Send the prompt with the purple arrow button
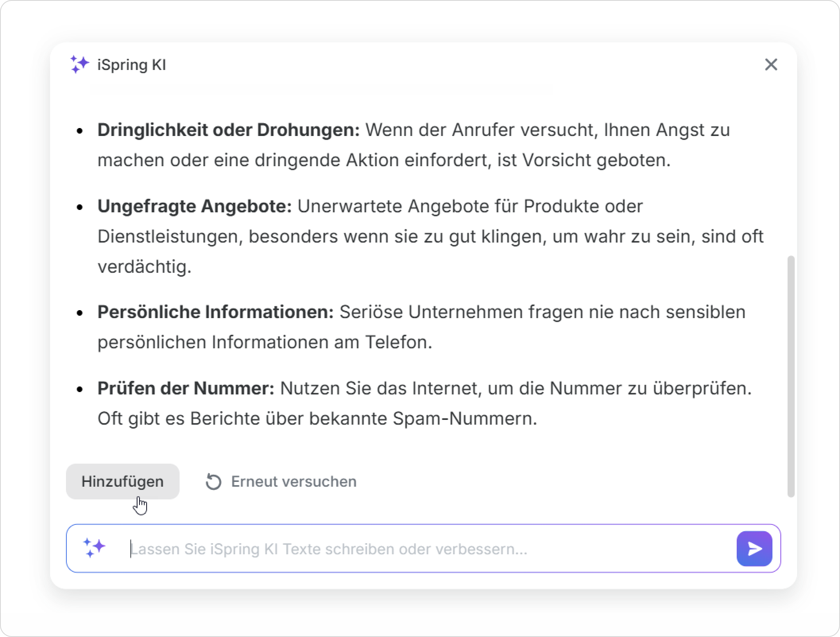Image resolution: width=840 pixels, height=637 pixels. 754,549
